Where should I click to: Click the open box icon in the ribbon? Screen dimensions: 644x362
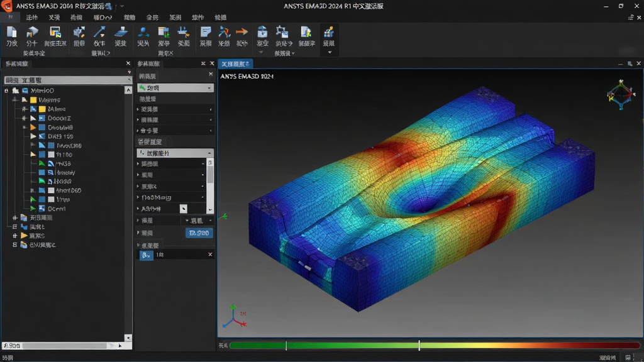31,33
